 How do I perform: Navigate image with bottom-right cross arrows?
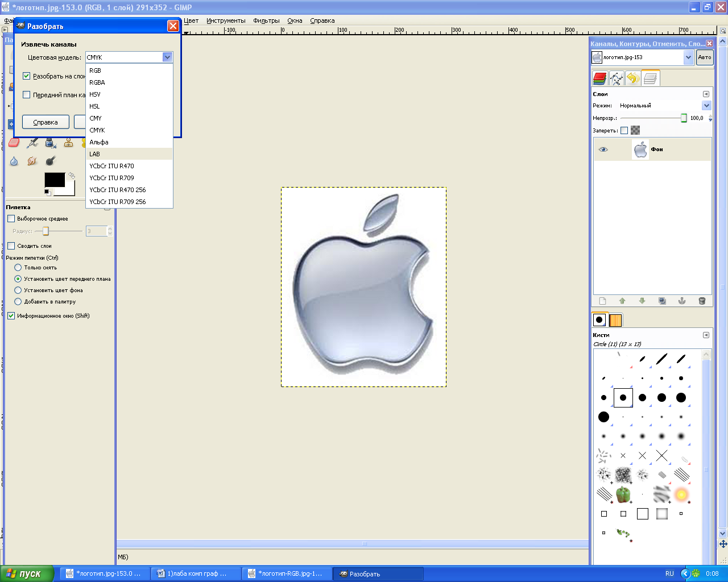723,544
